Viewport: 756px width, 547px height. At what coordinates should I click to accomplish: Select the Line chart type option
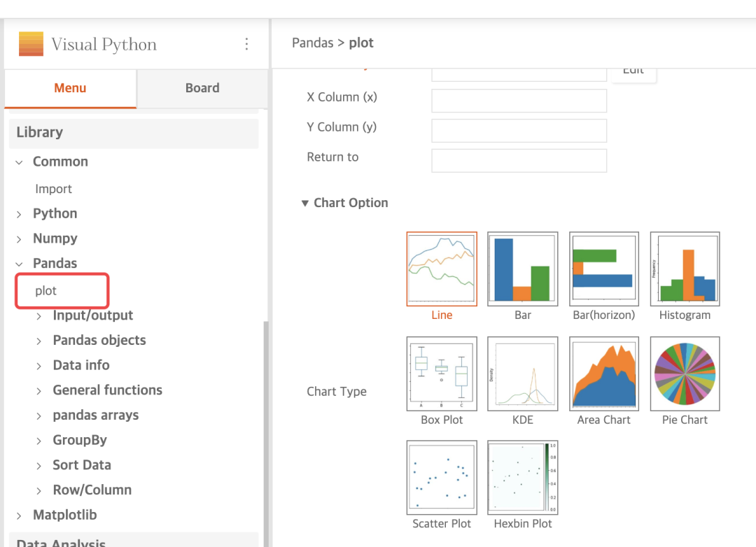tap(441, 269)
